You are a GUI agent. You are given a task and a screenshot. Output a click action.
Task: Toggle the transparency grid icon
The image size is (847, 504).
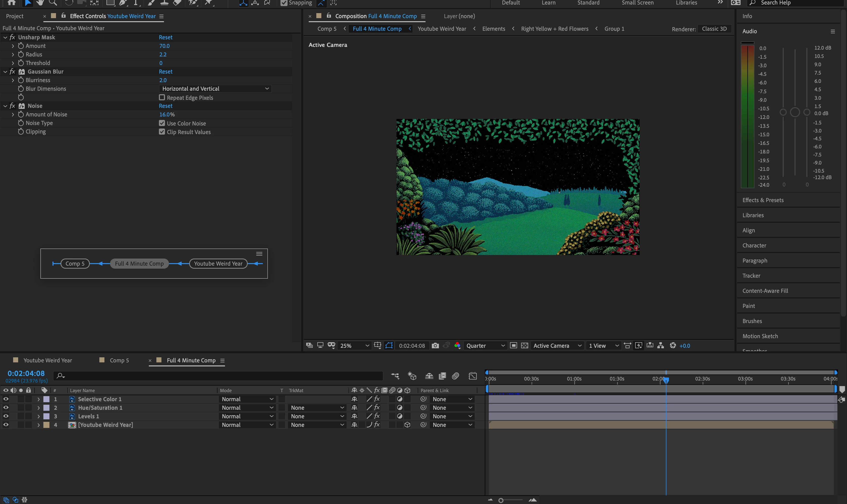click(524, 345)
